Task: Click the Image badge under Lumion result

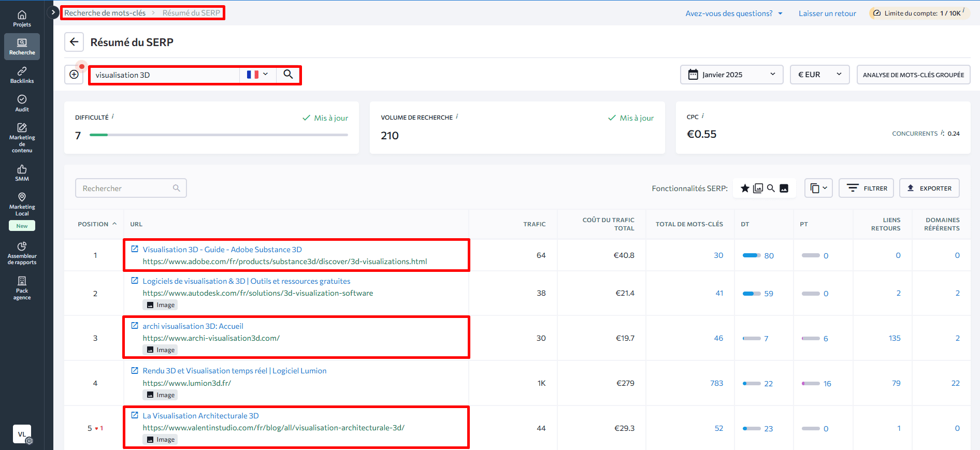Action: 161,395
